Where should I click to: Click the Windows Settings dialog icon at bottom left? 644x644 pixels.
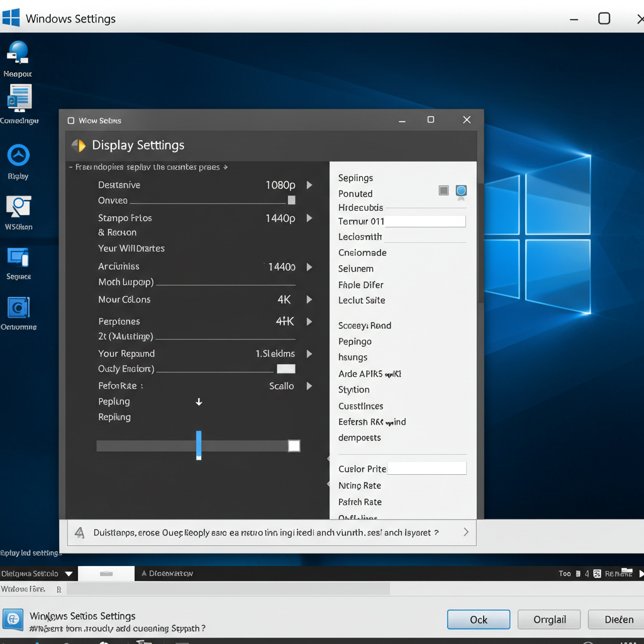click(x=13, y=619)
